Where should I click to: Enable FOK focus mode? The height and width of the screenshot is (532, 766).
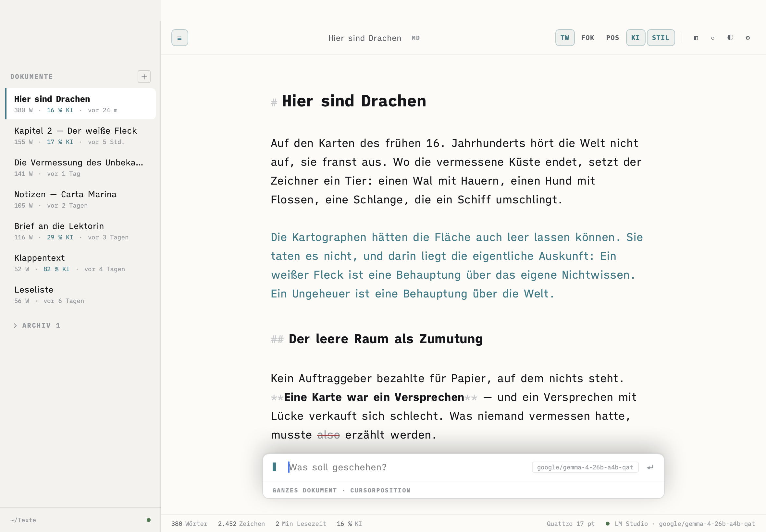click(x=587, y=38)
